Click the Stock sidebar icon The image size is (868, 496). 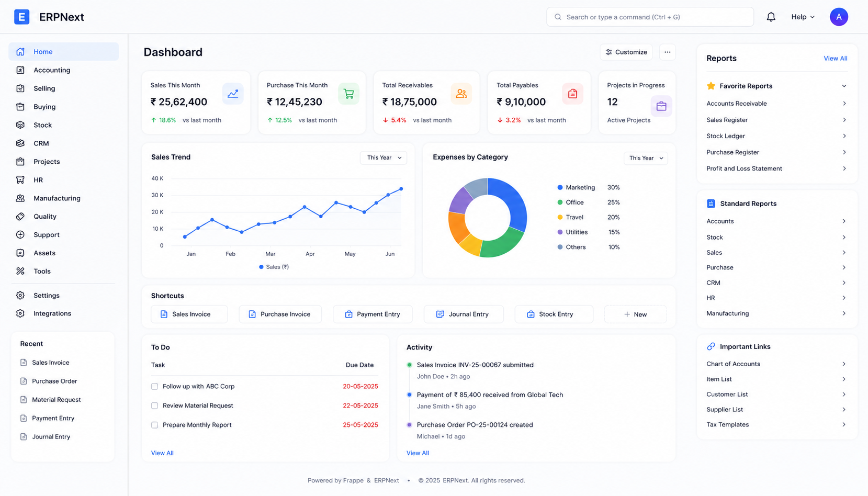pos(20,125)
